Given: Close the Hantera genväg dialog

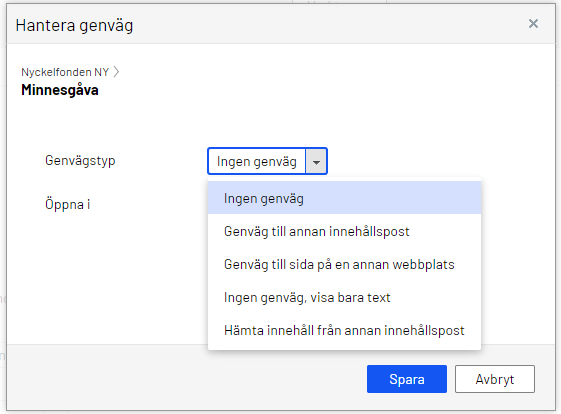Looking at the screenshot, I should [533, 24].
